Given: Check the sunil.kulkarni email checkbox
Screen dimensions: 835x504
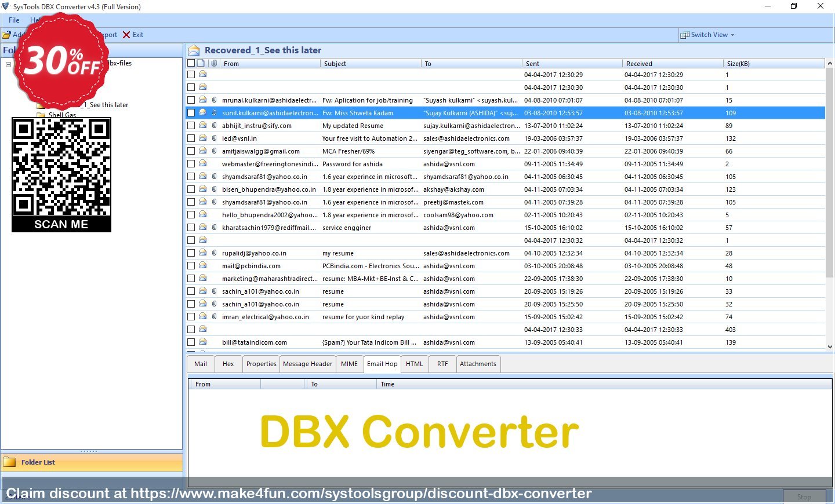Looking at the screenshot, I should [191, 113].
